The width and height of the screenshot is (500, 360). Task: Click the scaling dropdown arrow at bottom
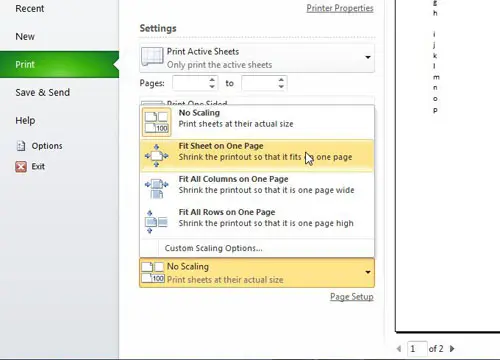[x=368, y=272]
